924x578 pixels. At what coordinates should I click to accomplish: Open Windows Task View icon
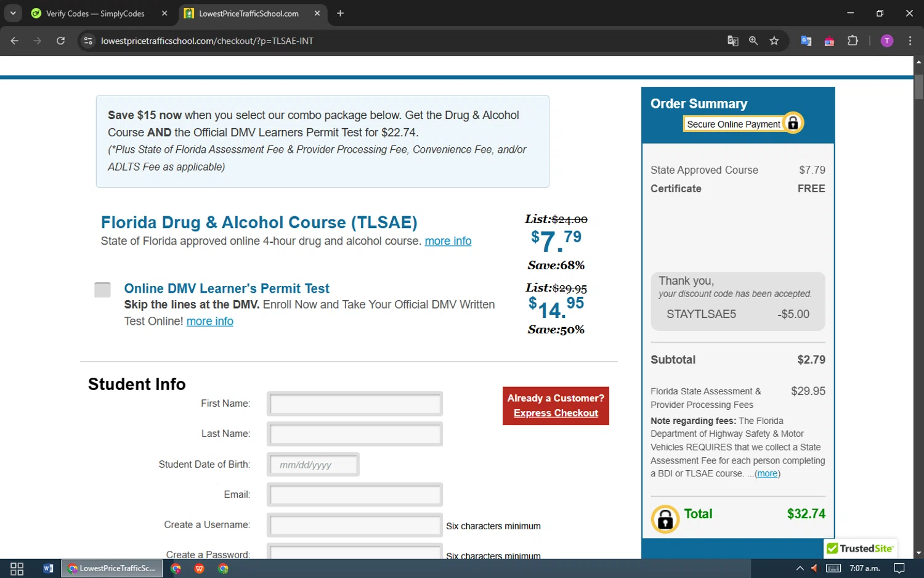(17, 568)
